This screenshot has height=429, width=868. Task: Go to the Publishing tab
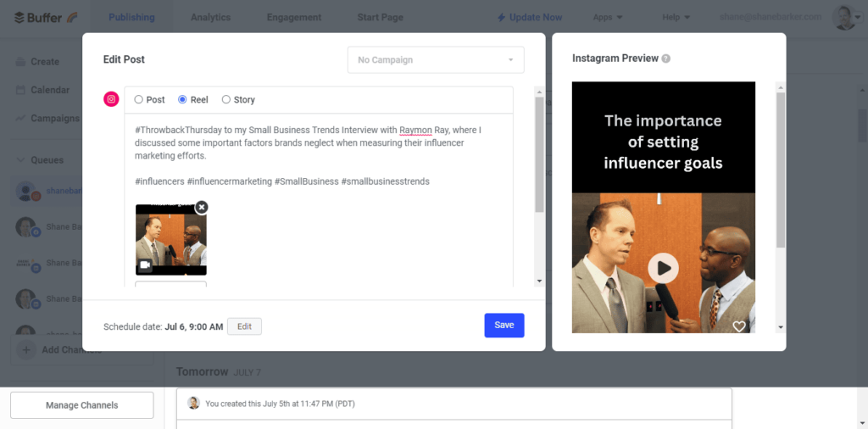tap(131, 17)
